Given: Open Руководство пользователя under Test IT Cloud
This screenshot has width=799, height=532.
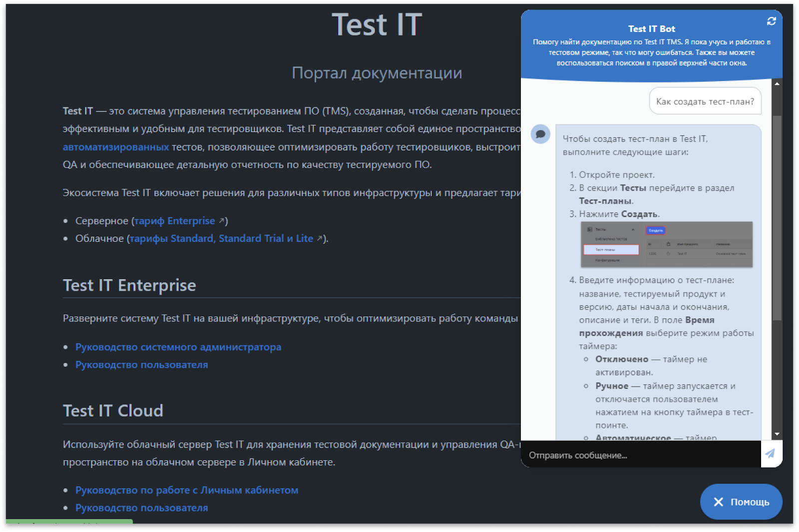Looking at the screenshot, I should [142, 508].
